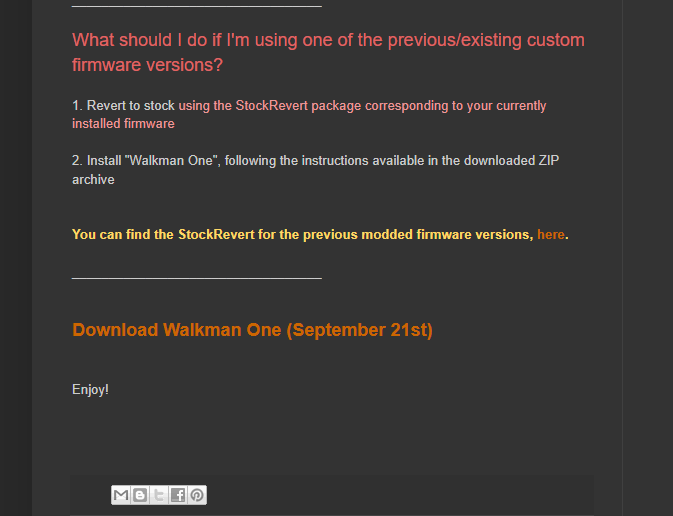
Task: Click the 'firmware versions?' heading line
Action: tap(147, 65)
